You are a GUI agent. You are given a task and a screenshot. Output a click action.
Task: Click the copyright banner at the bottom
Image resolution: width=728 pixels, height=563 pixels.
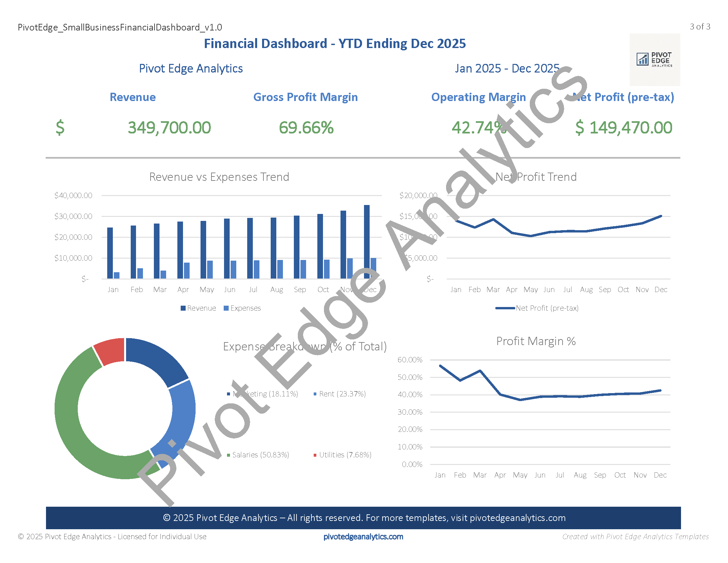coord(363,518)
